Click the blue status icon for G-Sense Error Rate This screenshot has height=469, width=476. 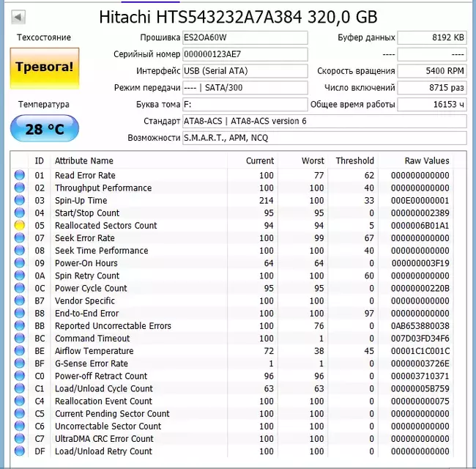pos(20,363)
